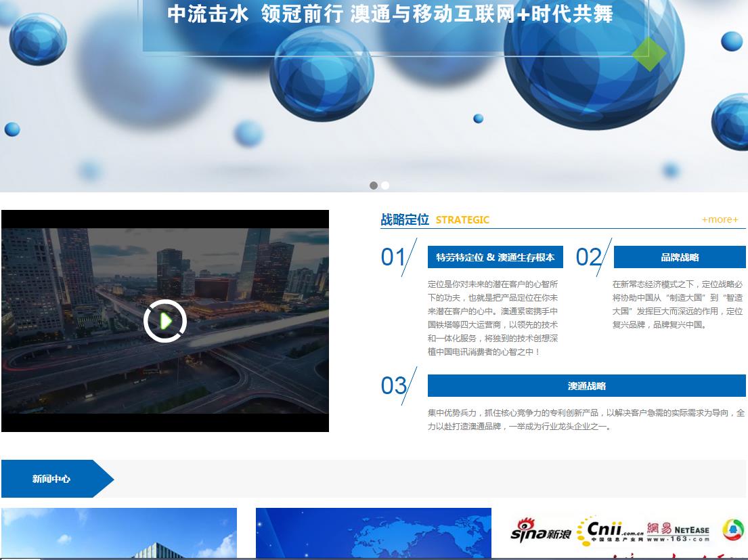
Task: Click the NetEase 163.com logo
Action: coord(678,532)
